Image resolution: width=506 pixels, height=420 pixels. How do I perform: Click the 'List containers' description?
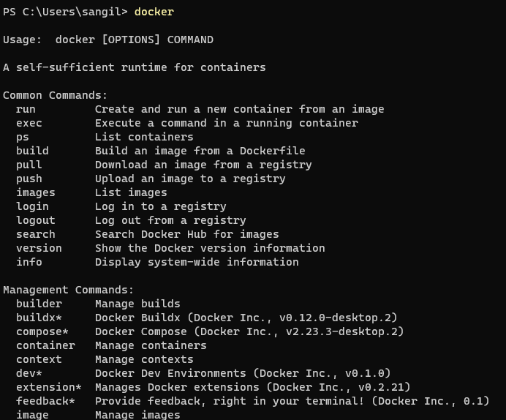144,137
